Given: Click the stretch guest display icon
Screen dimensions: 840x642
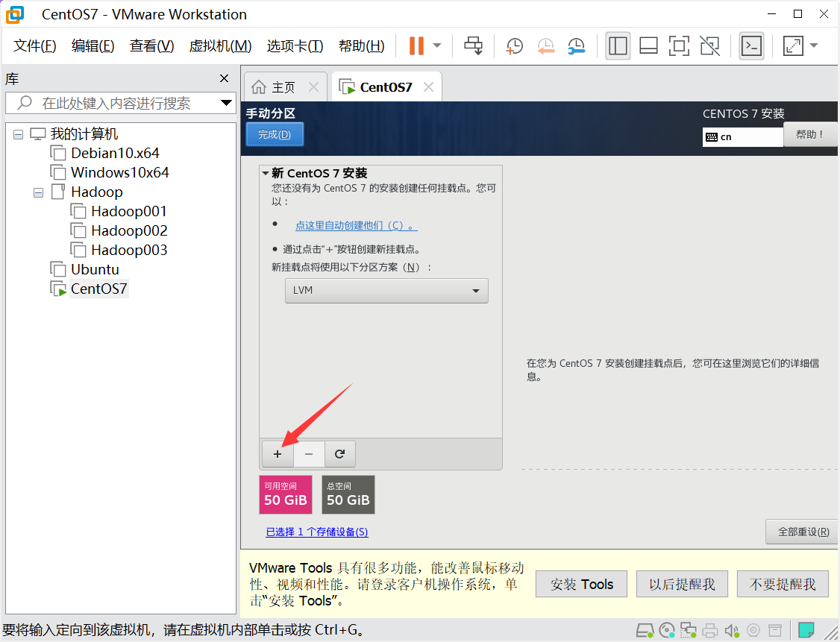Looking at the screenshot, I should tap(793, 45).
